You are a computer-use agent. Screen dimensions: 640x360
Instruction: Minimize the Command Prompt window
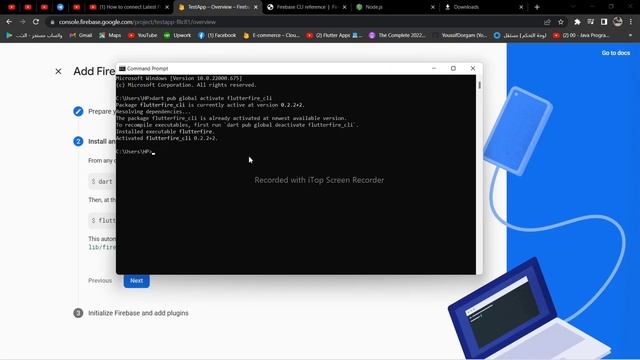click(434, 69)
